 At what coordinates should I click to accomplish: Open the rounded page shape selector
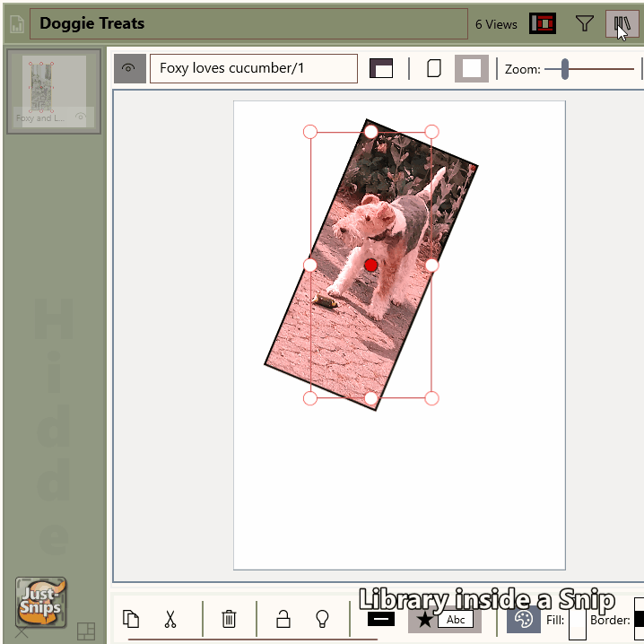pyautogui.click(x=433, y=68)
